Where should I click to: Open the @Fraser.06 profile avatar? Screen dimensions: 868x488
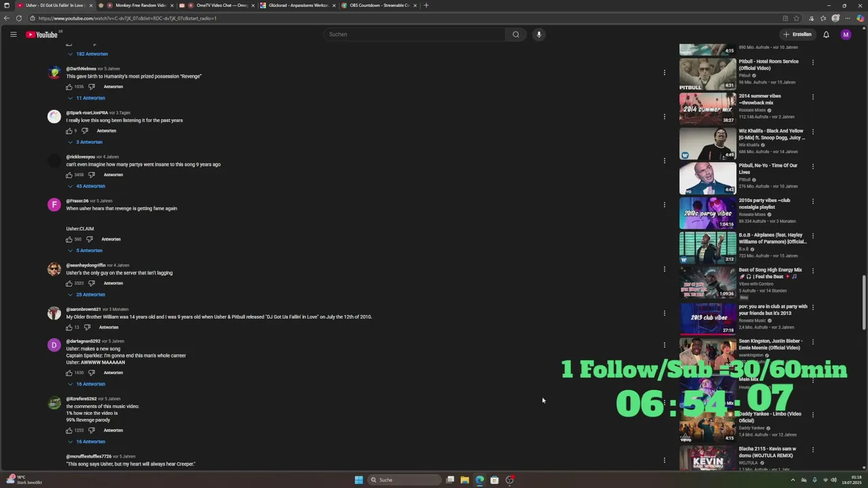54,205
